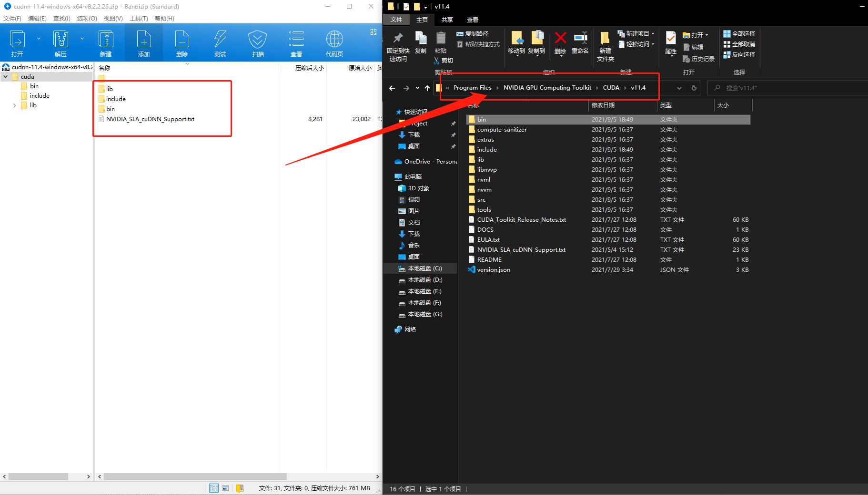The width and height of the screenshot is (868, 495).
Task: Open the 文件(F) menu in Bandizip
Action: [x=12, y=18]
